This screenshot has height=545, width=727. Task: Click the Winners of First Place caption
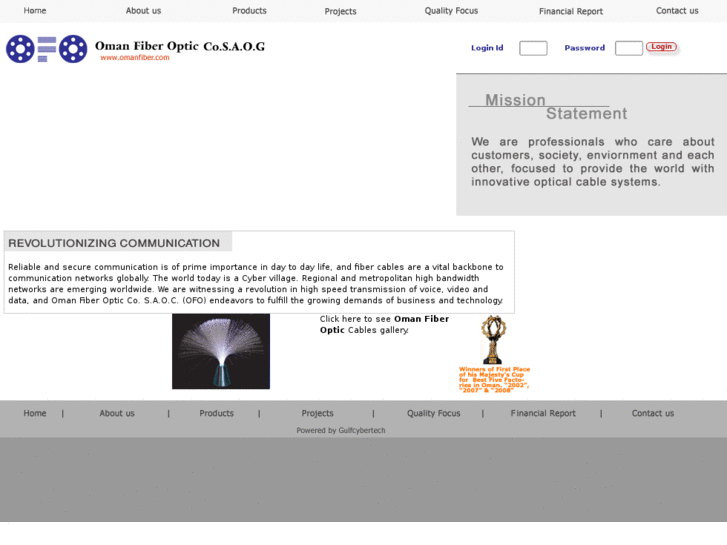494,380
